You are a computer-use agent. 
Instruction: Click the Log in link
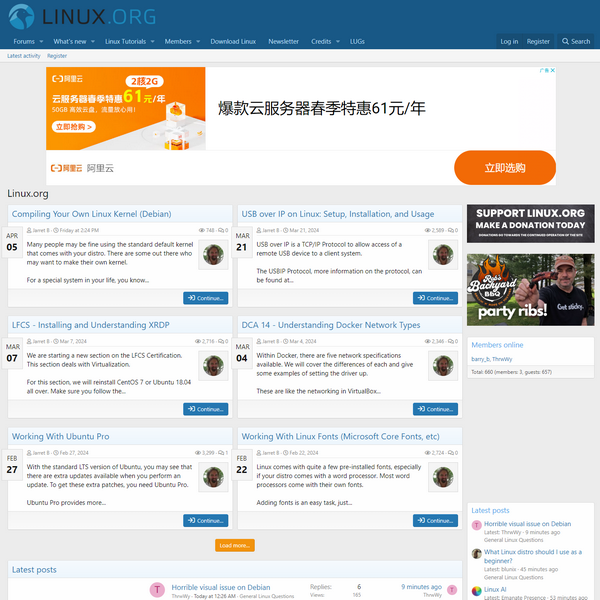click(x=509, y=42)
